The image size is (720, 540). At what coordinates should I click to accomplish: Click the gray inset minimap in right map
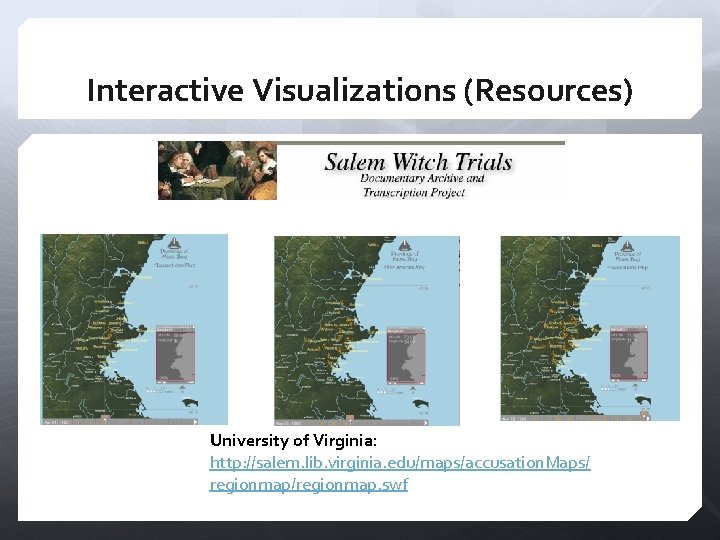click(629, 353)
